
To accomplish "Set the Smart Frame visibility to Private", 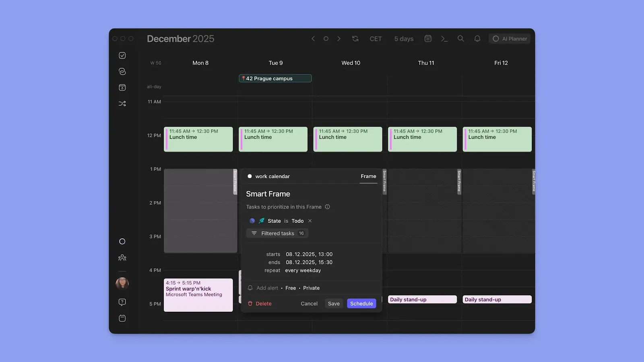I will (x=311, y=288).
